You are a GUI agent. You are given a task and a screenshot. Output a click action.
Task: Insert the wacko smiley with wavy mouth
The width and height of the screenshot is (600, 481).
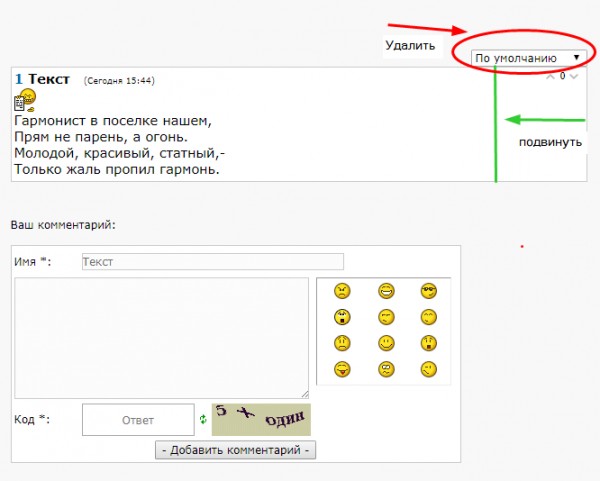(386, 369)
